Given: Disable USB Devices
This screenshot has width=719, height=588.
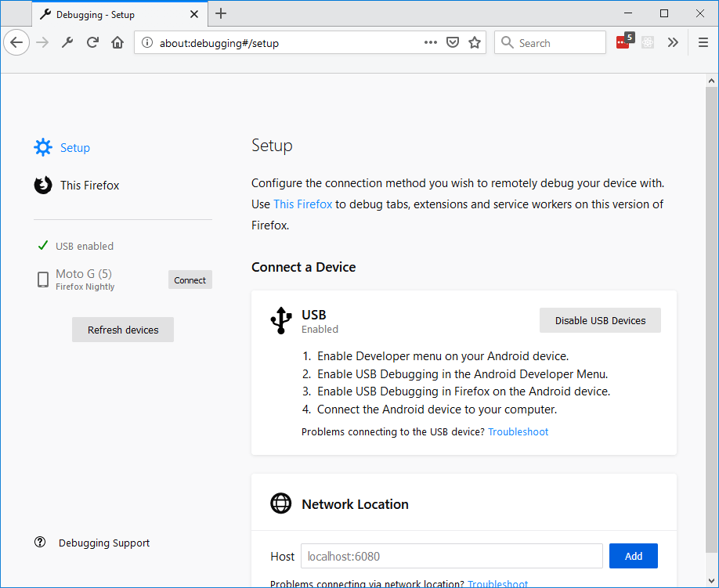Looking at the screenshot, I should pyautogui.click(x=600, y=320).
